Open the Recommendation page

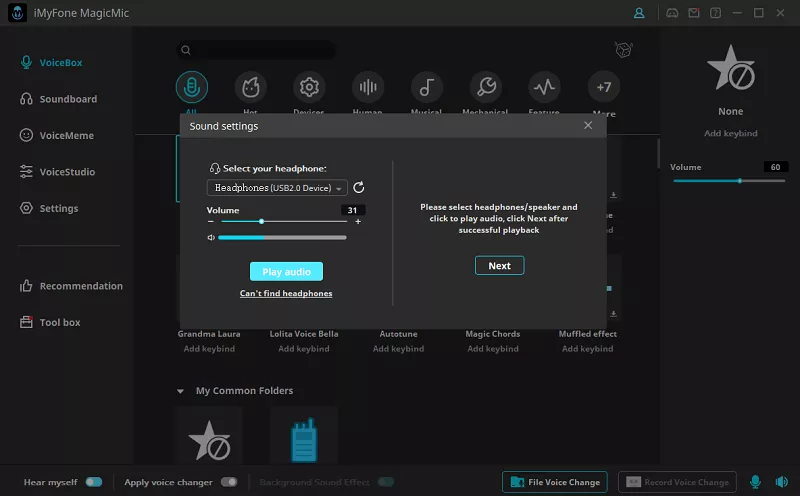(71, 286)
